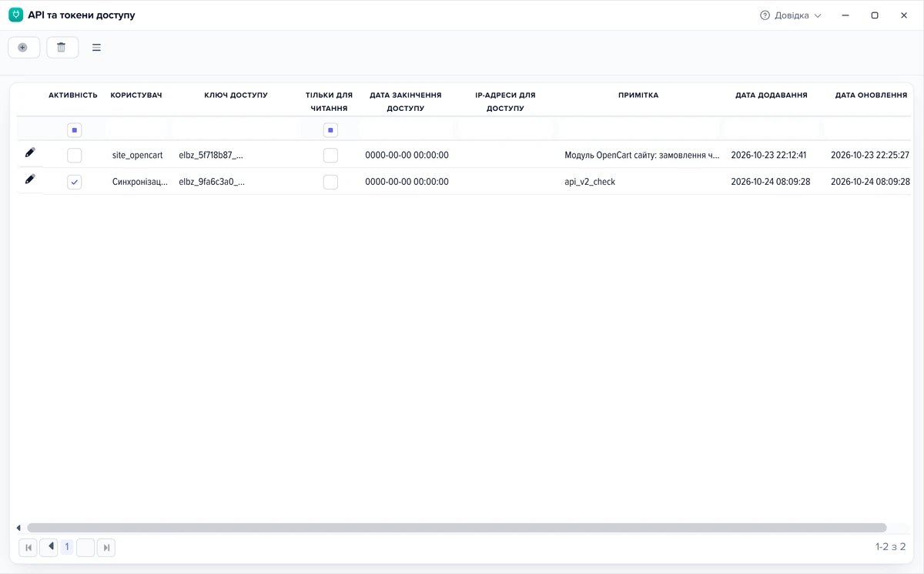
Task: Uncheck activity checkbox for api_v2_check row
Action: (75, 182)
